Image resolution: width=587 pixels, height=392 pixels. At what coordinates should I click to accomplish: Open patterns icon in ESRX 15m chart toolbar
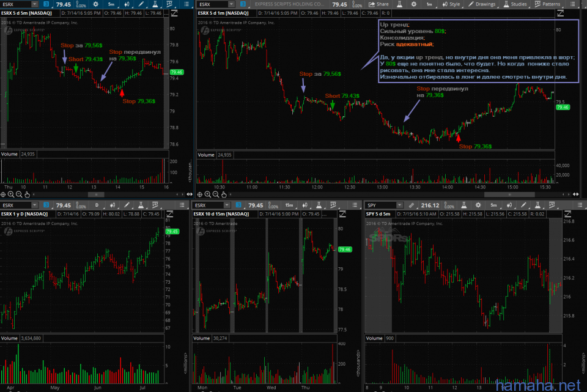point(333,205)
